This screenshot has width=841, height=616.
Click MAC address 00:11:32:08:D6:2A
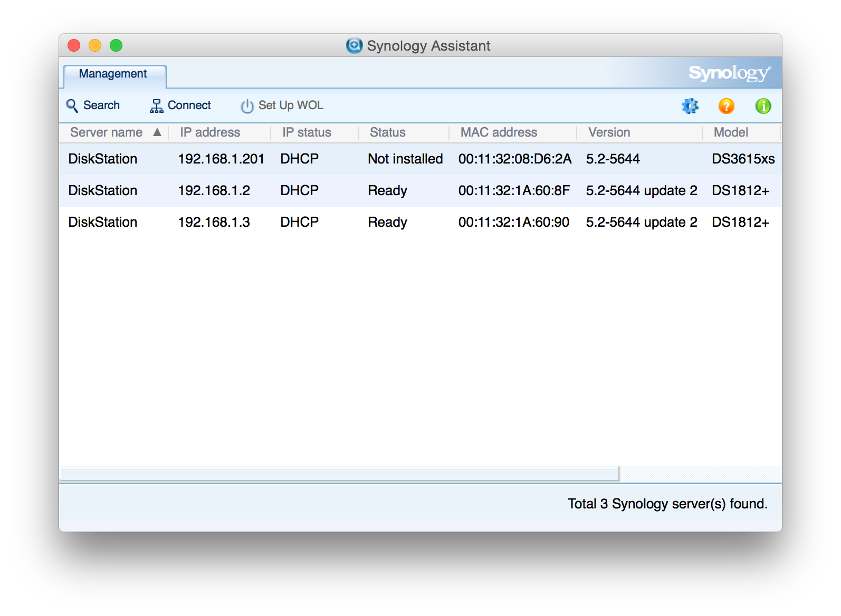[x=515, y=159]
